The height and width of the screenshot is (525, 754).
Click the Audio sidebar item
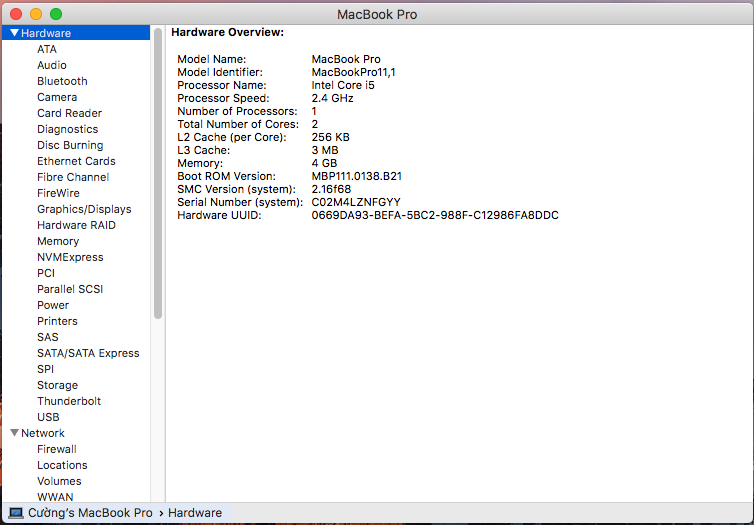click(x=52, y=65)
